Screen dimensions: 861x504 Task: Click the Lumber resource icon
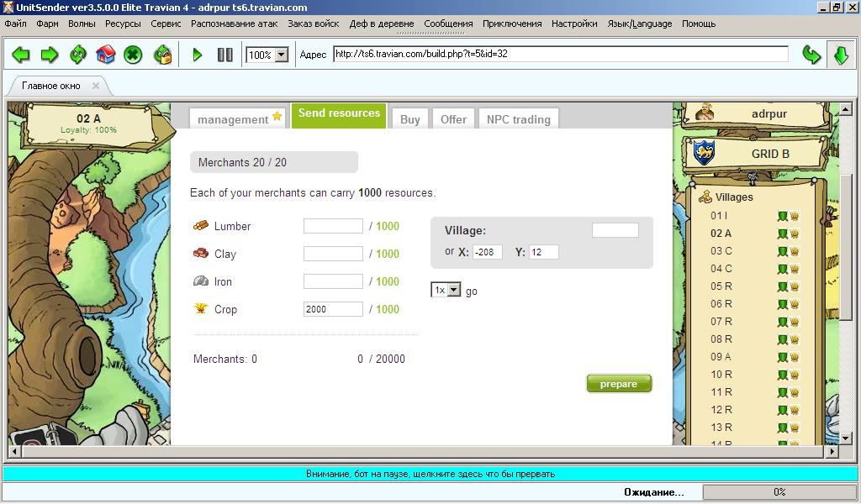201,225
